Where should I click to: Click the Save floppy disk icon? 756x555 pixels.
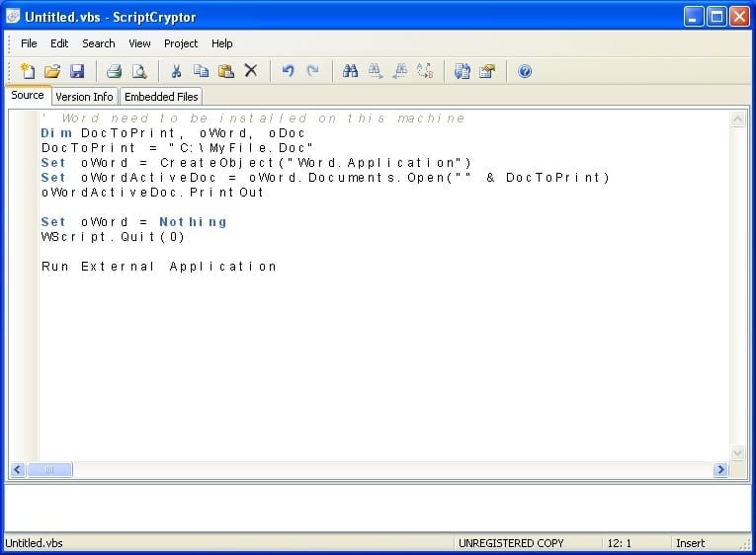pyautogui.click(x=77, y=71)
